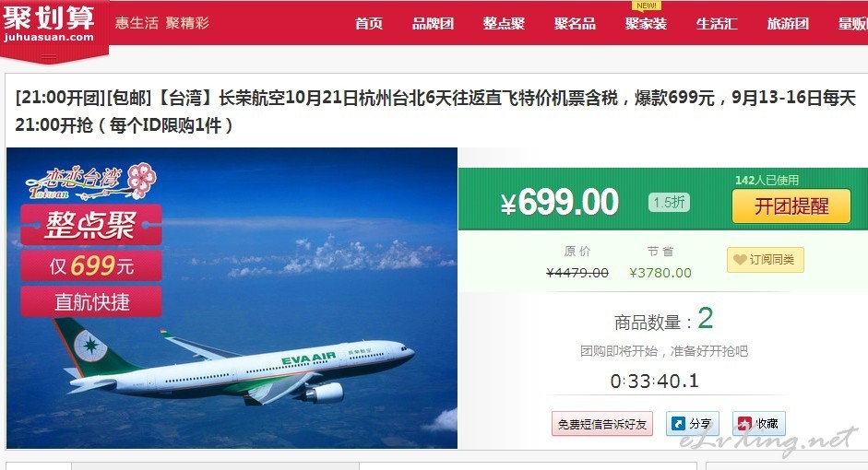
Task: Click the red star favorite icon
Action: click(744, 424)
